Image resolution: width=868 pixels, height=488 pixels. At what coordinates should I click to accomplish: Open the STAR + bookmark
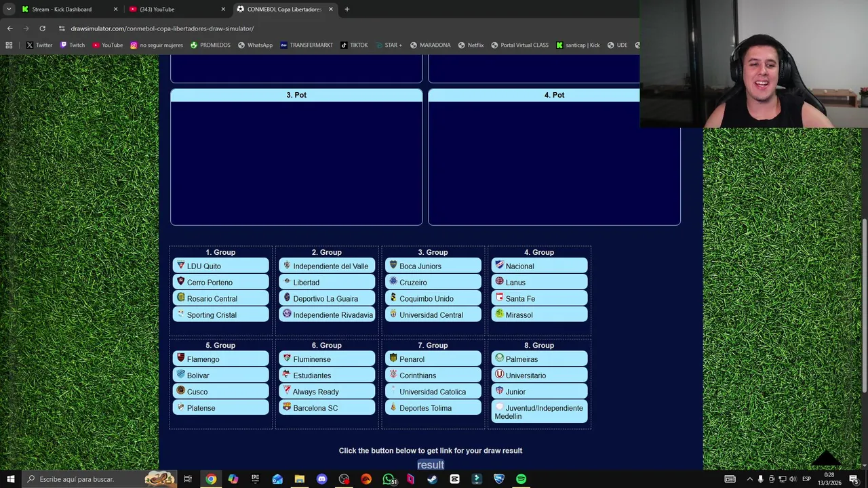[388, 45]
